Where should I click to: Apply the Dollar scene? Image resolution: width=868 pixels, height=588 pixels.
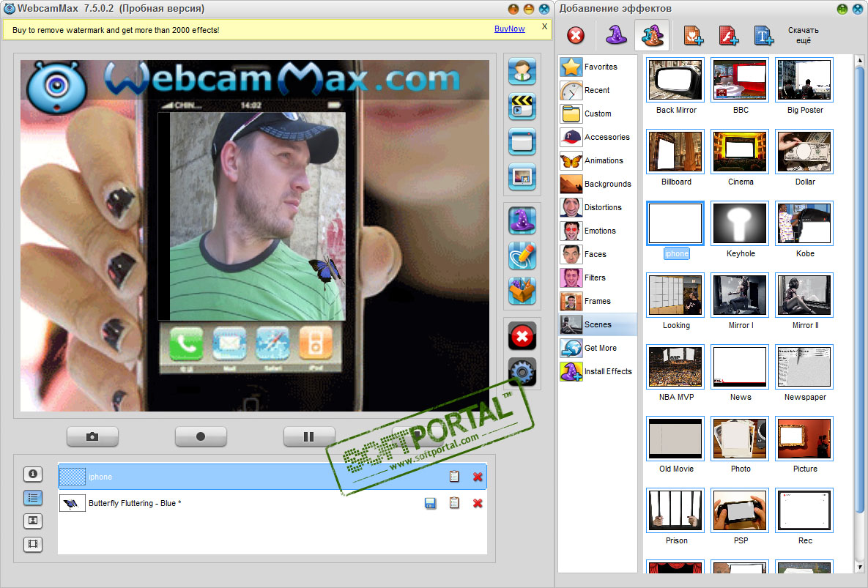(x=804, y=152)
